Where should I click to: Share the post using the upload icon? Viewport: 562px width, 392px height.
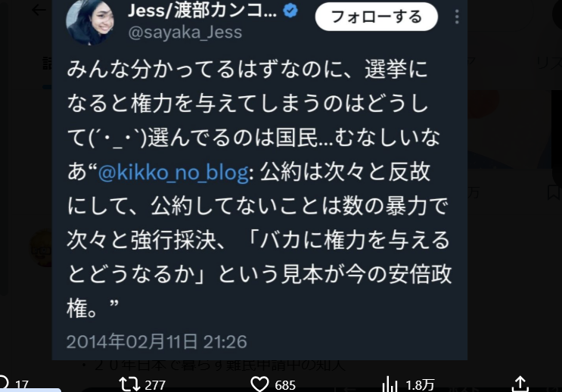coord(520,384)
